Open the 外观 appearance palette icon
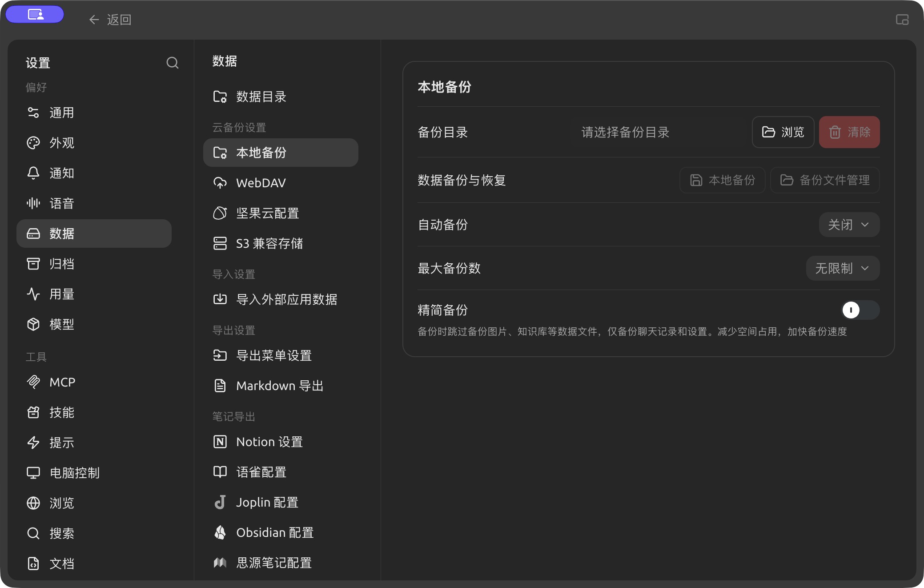Screen dimensions: 924x588 coord(33,143)
